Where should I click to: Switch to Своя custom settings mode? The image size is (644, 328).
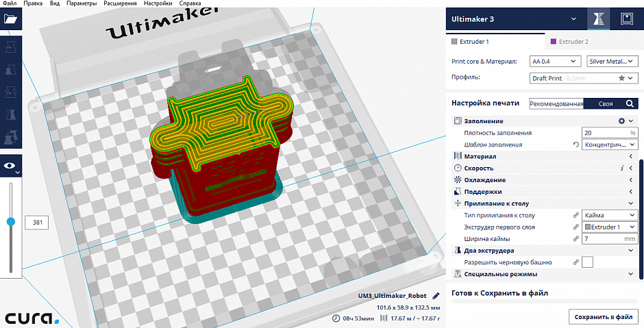pos(606,104)
